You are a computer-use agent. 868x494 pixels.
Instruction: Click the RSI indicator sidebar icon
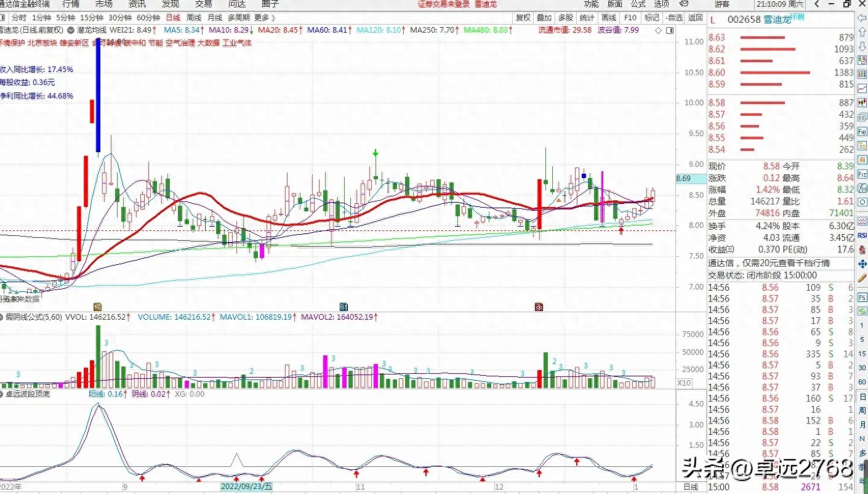pyautogui.click(x=862, y=235)
